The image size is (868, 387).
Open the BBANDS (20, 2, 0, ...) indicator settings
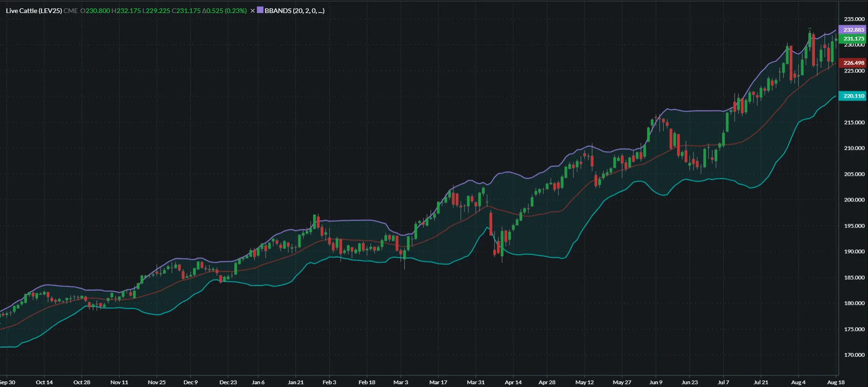294,11
